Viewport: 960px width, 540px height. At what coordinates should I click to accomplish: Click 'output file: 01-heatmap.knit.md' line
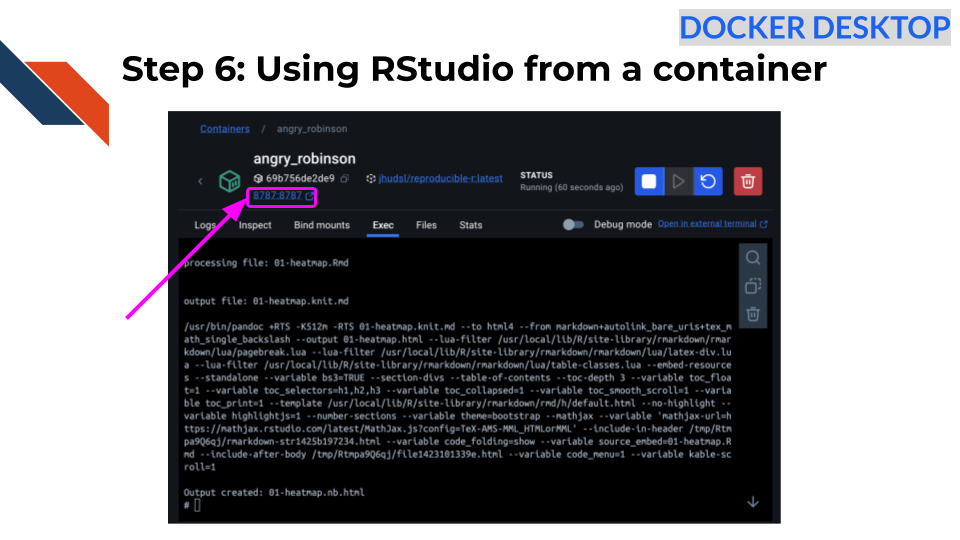(266, 301)
